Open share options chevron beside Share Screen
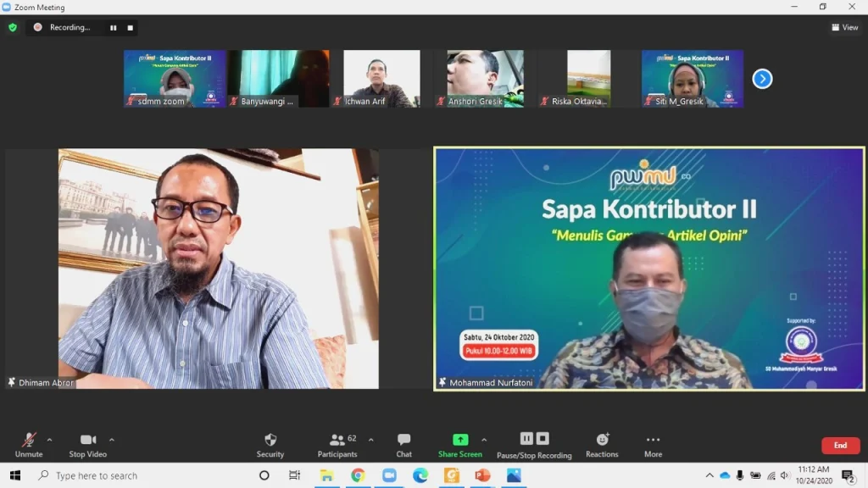Image resolution: width=868 pixels, height=488 pixels. [x=485, y=438]
